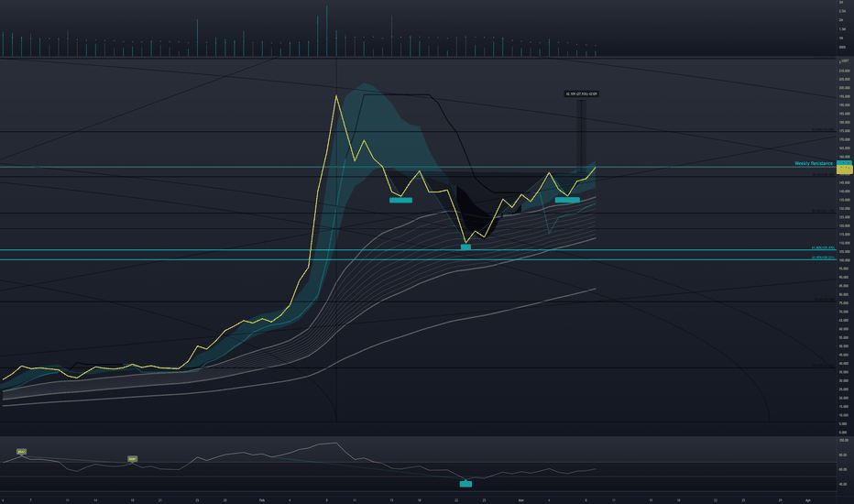Click the Weekly Resistance text label
This screenshot has height=504, width=854.
(813, 163)
